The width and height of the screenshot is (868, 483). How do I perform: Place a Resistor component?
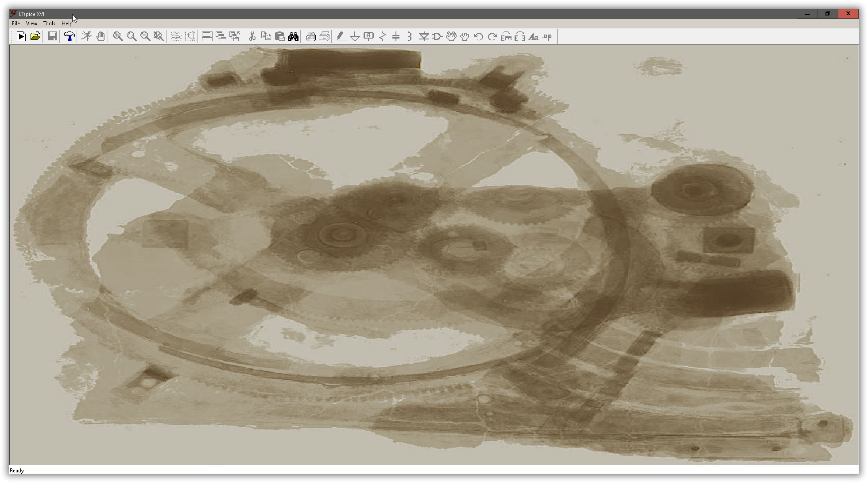click(x=382, y=36)
